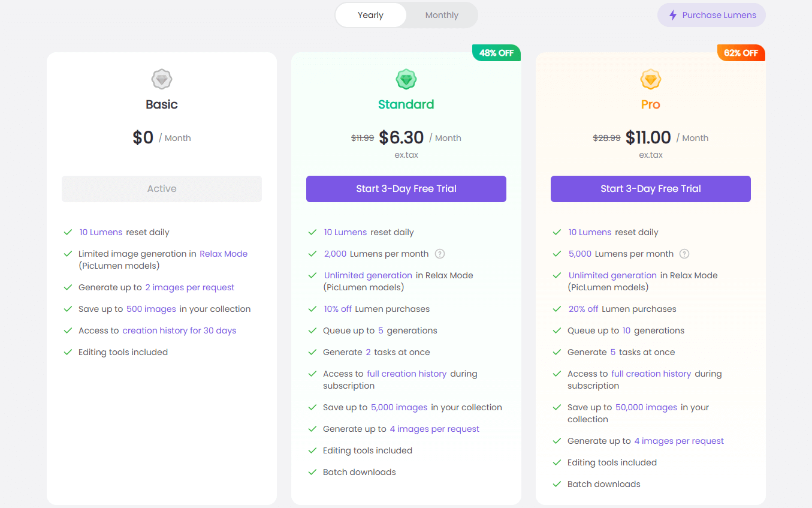Click the lightning bolt icon in Purchase Lumens
This screenshot has height=508, width=812.
(673, 15)
